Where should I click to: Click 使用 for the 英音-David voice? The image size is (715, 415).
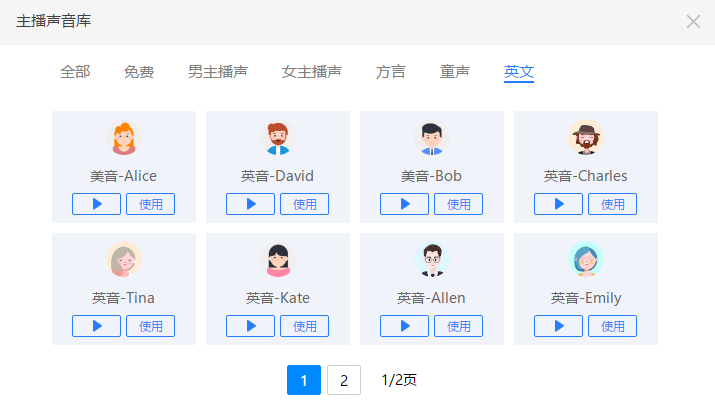point(305,204)
